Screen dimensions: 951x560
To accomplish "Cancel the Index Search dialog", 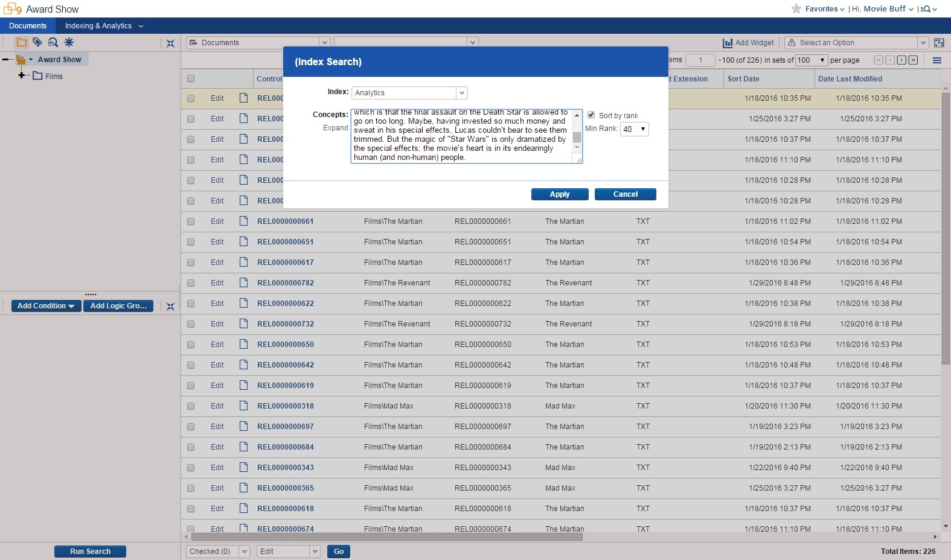I will pyautogui.click(x=625, y=194).
